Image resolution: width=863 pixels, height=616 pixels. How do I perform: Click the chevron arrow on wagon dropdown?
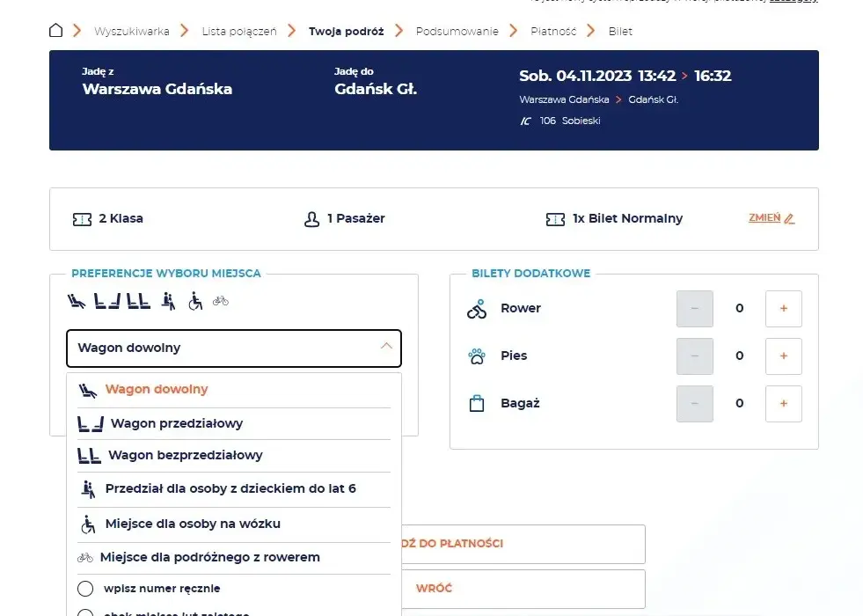(x=386, y=346)
